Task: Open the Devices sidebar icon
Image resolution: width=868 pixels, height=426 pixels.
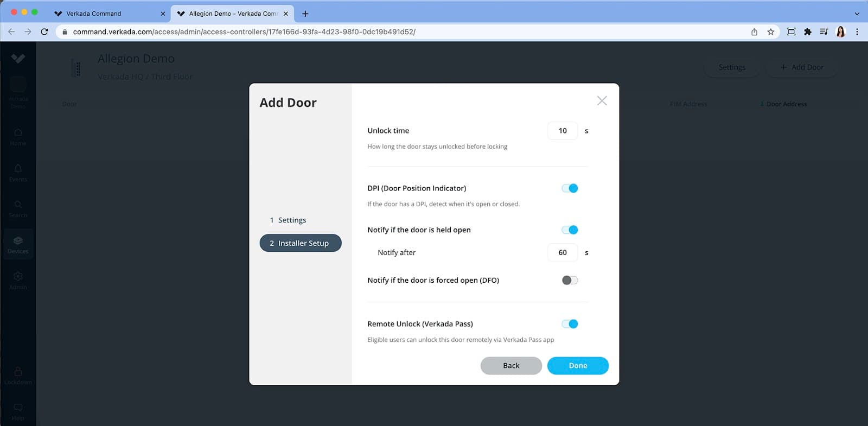Action: (18, 241)
